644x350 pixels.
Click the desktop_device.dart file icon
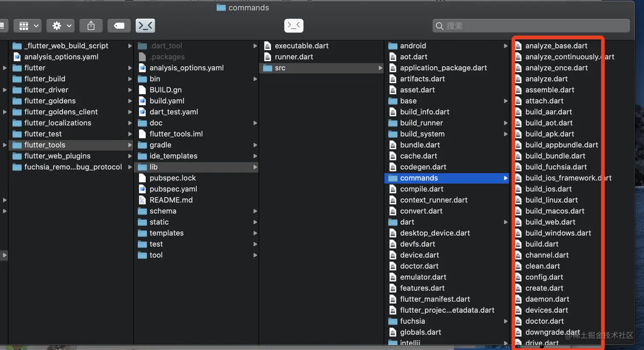[x=393, y=233]
